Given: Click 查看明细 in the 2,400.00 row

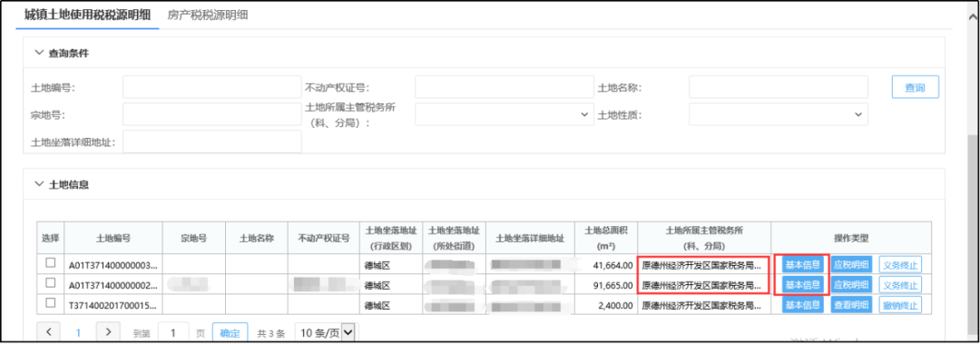Looking at the screenshot, I should [x=851, y=305].
